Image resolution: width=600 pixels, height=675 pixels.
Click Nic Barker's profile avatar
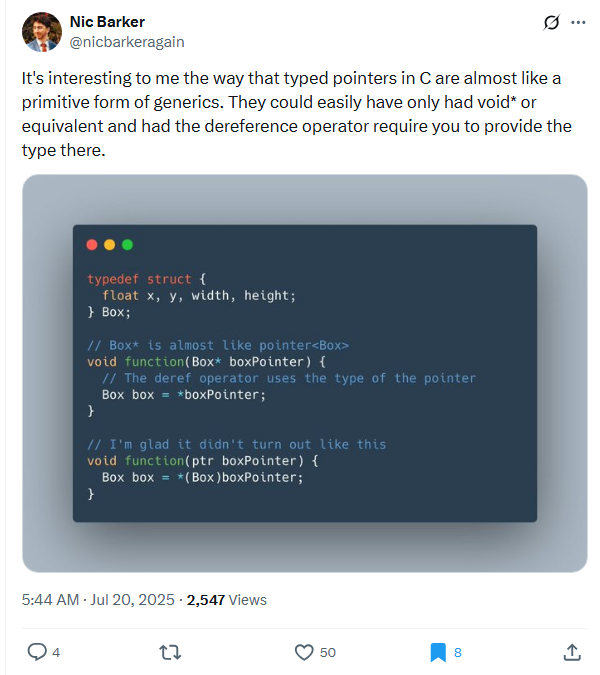coord(39,31)
